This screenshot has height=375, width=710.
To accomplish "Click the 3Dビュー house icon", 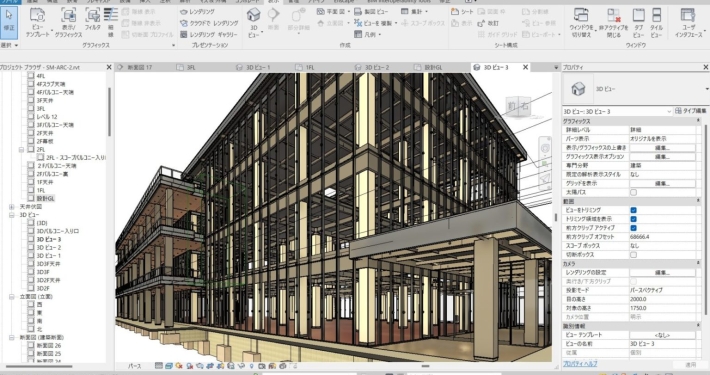I will pyautogui.click(x=254, y=22).
